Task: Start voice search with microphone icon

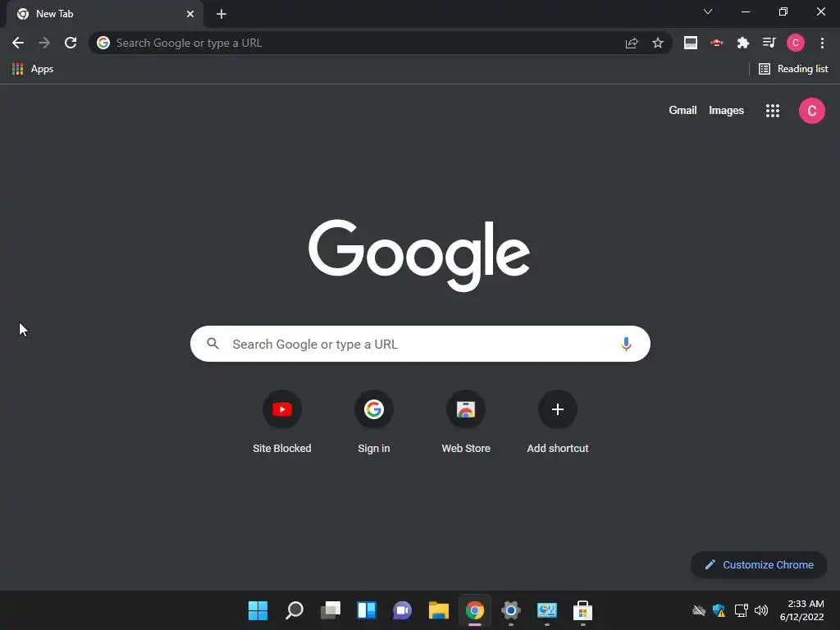Action: pyautogui.click(x=626, y=344)
